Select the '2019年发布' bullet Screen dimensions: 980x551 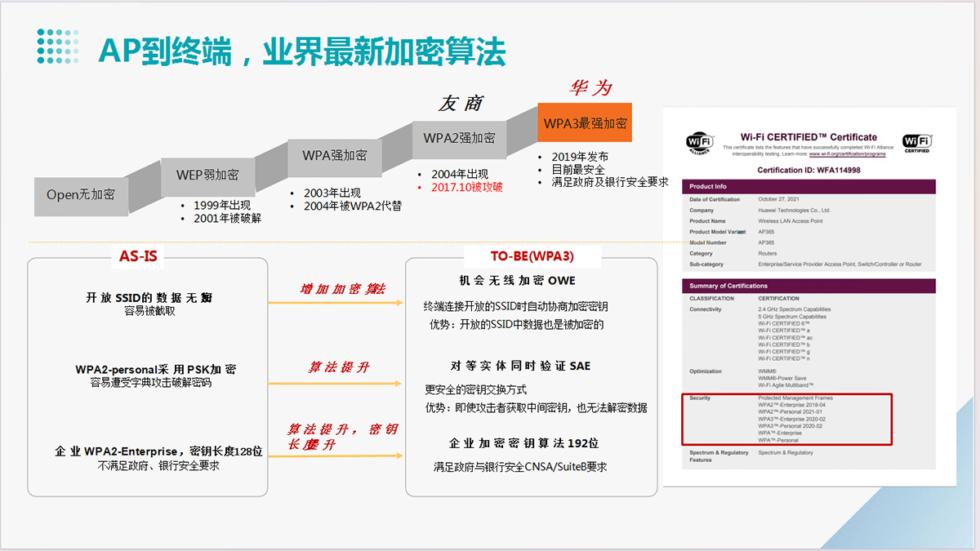(580, 157)
